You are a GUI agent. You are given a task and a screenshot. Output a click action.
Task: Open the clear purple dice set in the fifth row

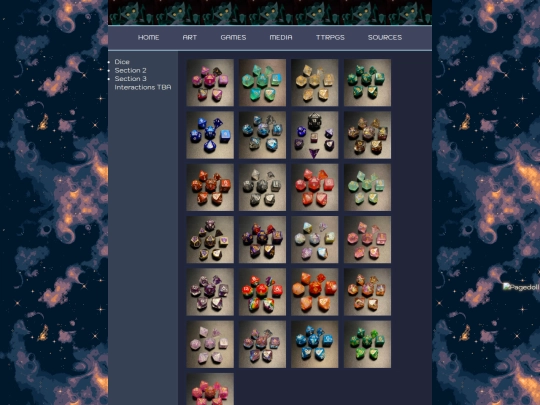(210, 292)
